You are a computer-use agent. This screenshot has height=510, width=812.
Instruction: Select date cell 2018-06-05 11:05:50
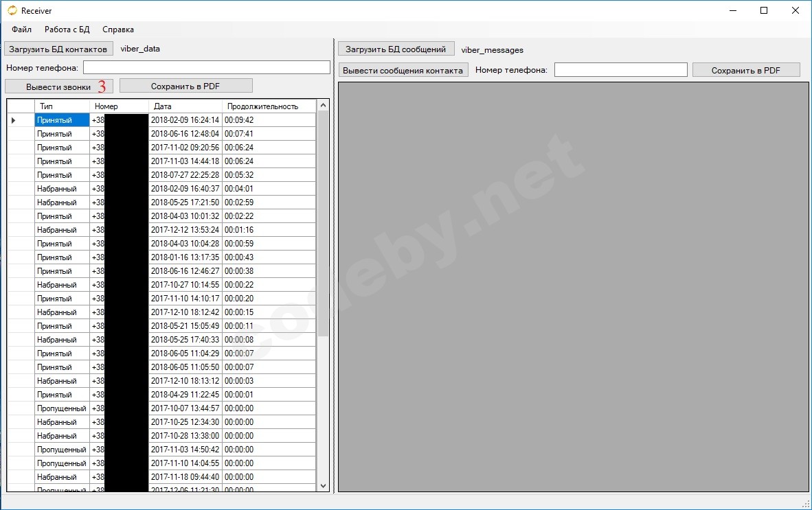[185, 367]
